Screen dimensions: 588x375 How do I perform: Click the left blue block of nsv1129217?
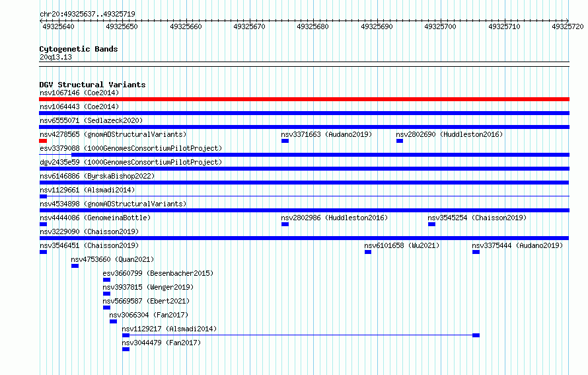tap(126, 335)
